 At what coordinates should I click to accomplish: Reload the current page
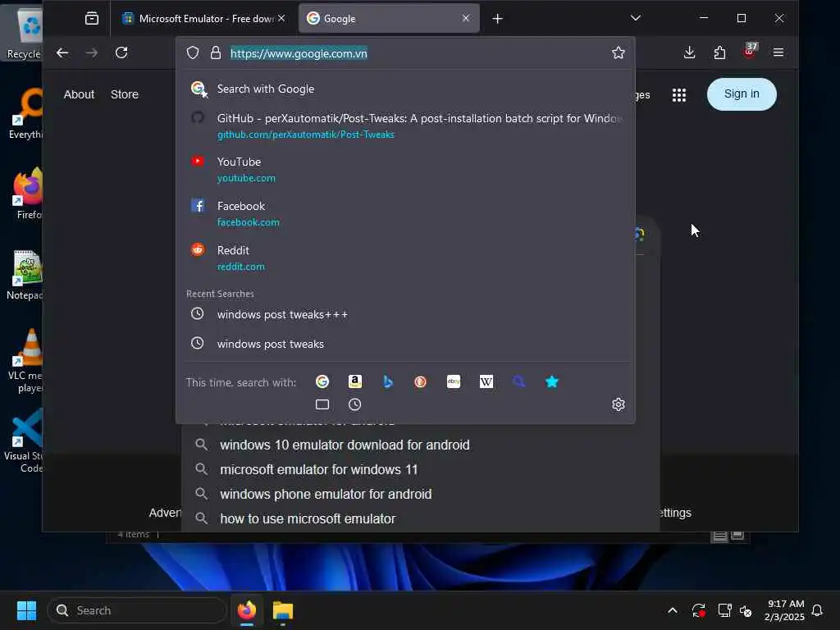pos(121,52)
